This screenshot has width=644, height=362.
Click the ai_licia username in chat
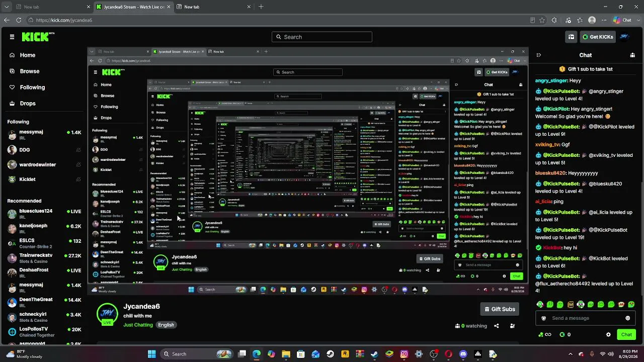point(543,202)
